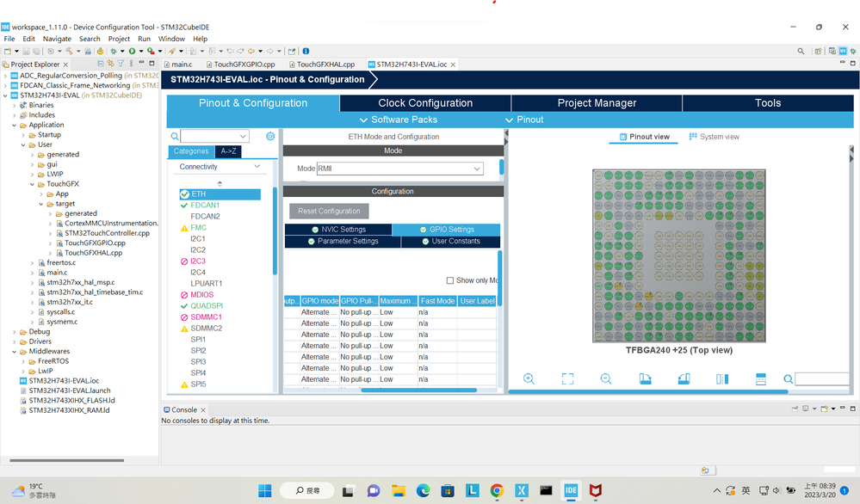860x504 pixels.
Task: Click the Project Explorer filter icon
Action: pos(121,64)
